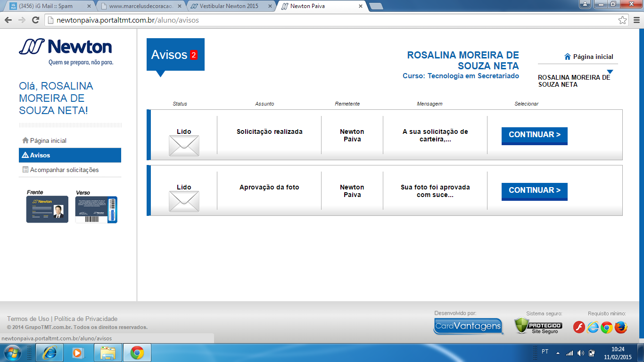Click 'Curso: Tecnologia em Secretariado' text
The image size is (644, 362).
click(461, 76)
